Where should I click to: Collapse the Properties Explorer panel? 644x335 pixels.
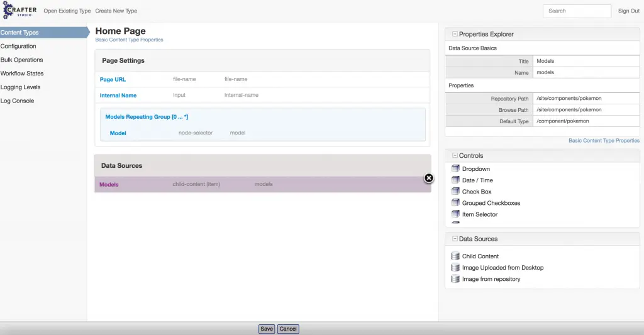coord(455,35)
